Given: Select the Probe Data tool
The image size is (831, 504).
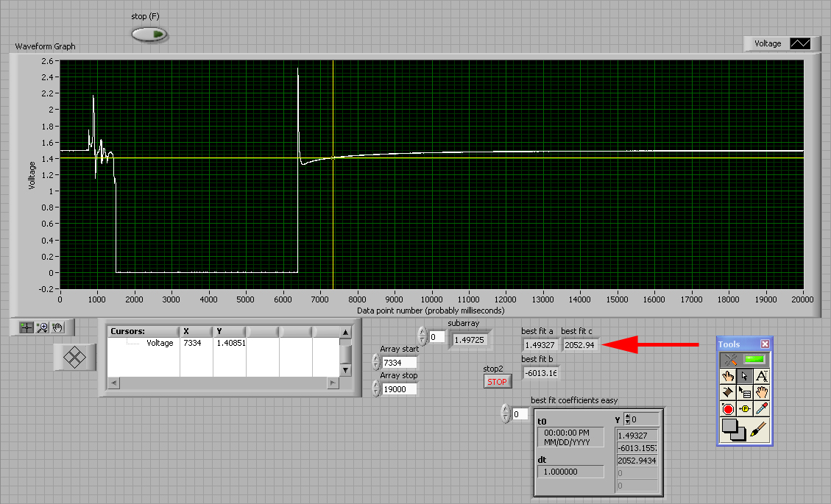Looking at the screenshot, I should (x=745, y=409).
